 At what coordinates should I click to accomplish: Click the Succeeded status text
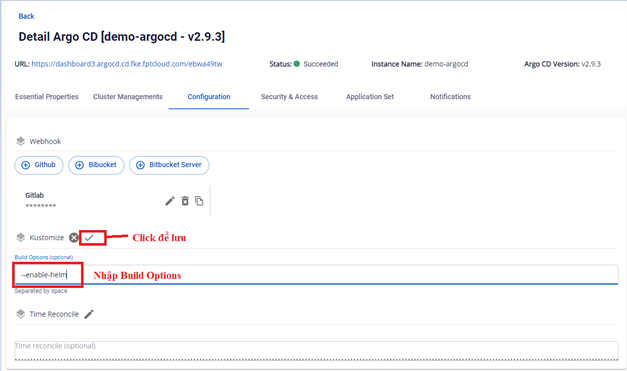(x=321, y=64)
